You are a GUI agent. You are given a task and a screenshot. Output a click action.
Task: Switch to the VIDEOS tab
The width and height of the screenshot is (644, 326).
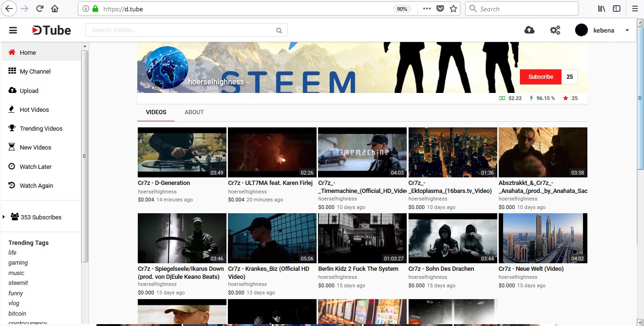click(156, 112)
